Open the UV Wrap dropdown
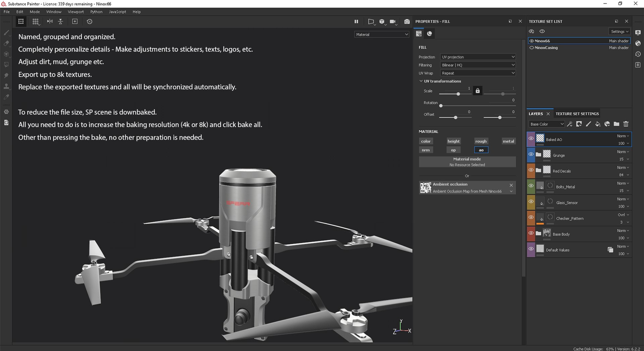This screenshot has height=351, width=644. click(x=478, y=73)
